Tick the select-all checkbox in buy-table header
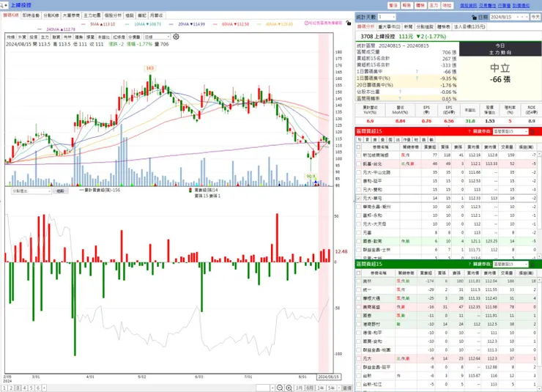Viewport: 542px width, 392px height. pyautogui.click(x=358, y=147)
